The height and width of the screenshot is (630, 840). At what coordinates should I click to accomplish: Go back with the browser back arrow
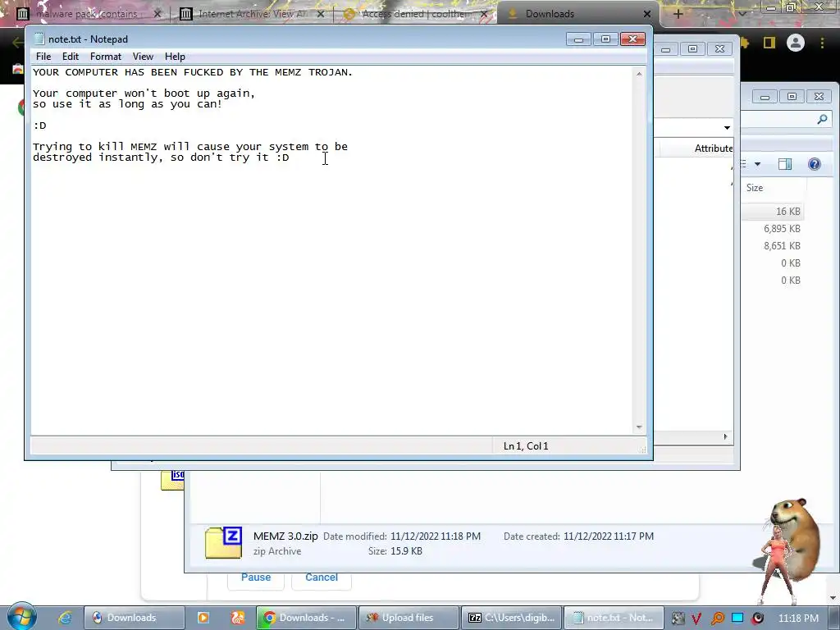(x=18, y=43)
